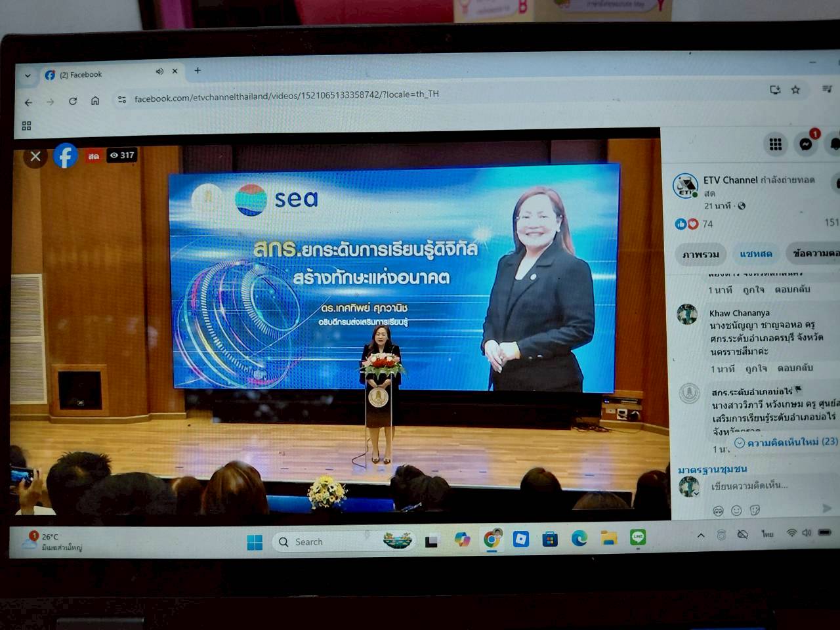Click the send comment arrow
The height and width of the screenshot is (630, 840).
(x=826, y=509)
